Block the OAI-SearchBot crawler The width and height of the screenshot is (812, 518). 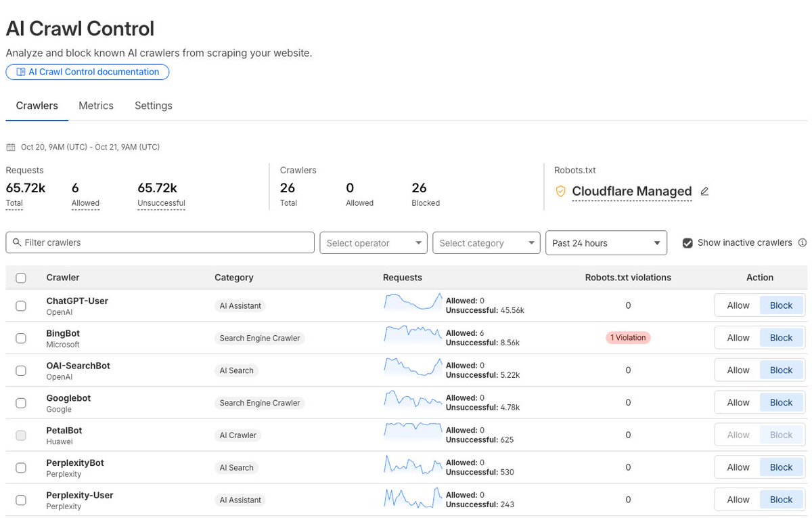point(781,370)
